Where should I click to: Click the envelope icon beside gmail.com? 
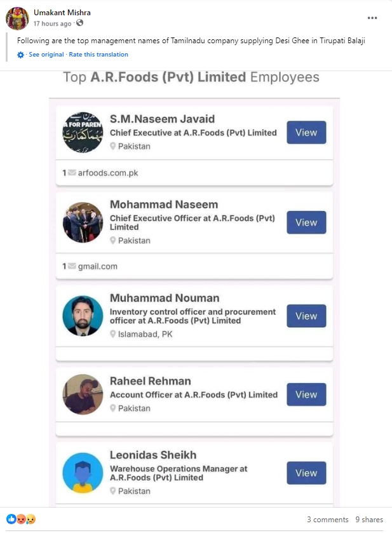click(72, 266)
